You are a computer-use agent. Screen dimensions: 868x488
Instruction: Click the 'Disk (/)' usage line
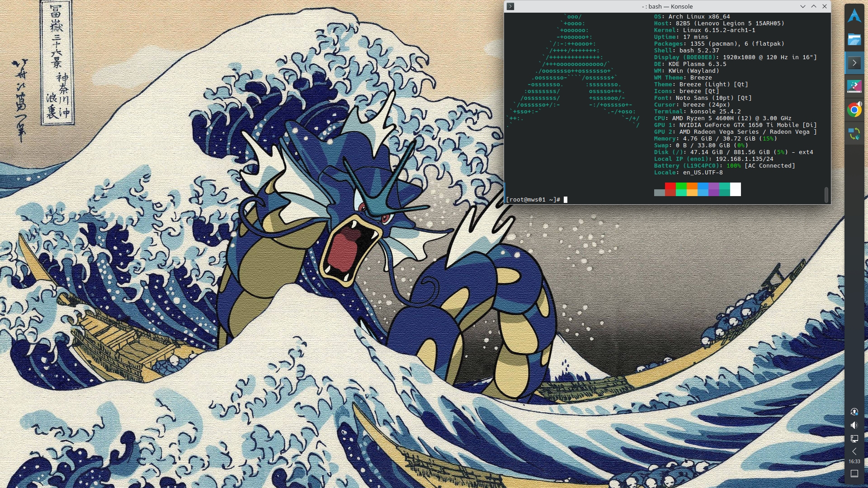(x=733, y=152)
